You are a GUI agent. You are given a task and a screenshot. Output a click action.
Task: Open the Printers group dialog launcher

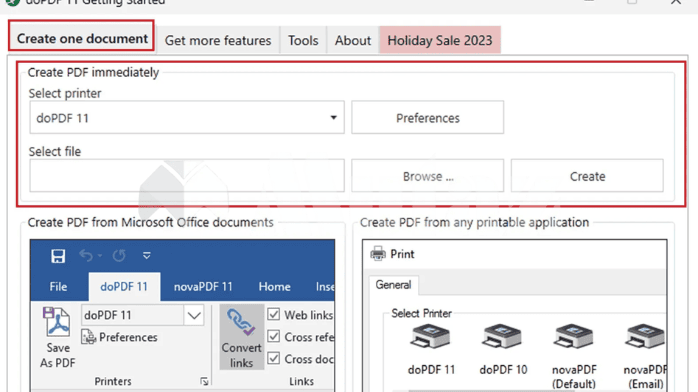coord(204,381)
